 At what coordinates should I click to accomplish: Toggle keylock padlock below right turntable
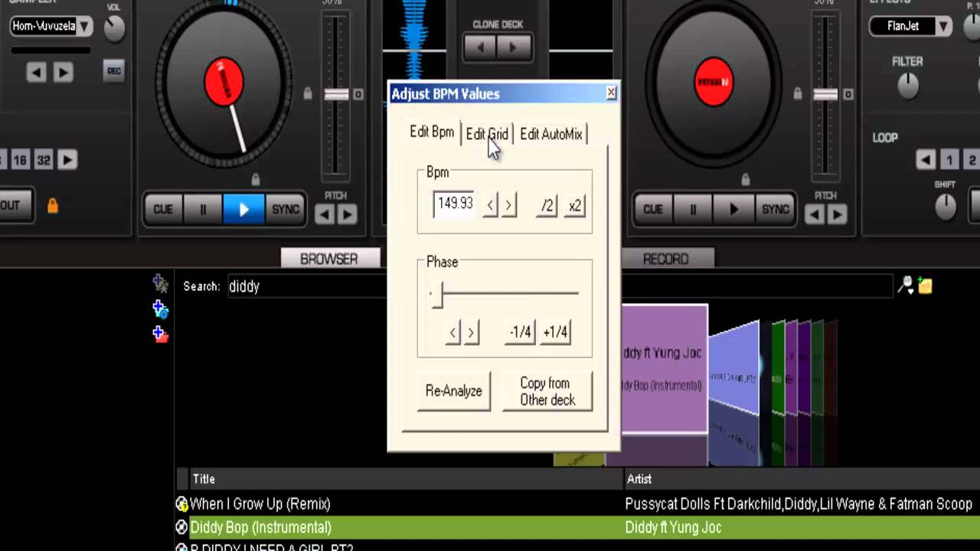746,179
